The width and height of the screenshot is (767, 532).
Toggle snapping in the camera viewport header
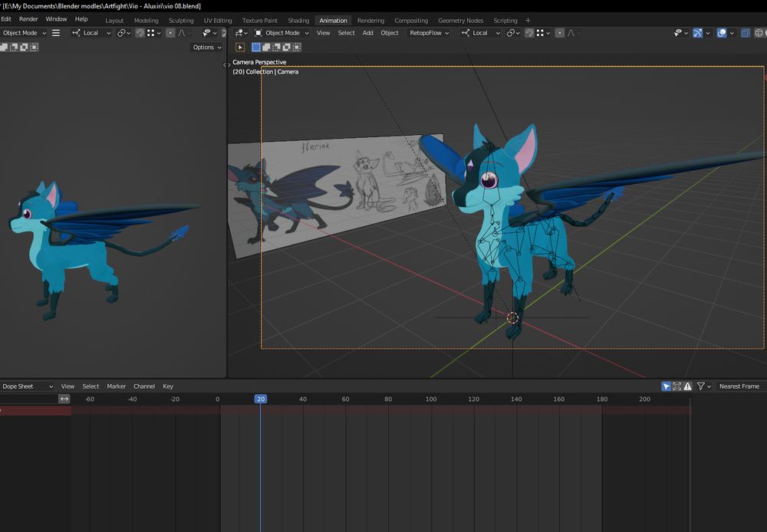pyautogui.click(x=529, y=33)
